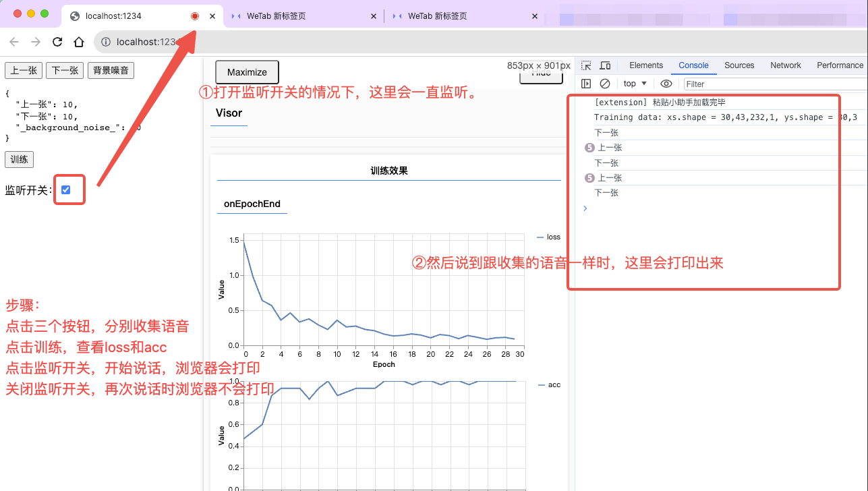Clear the console output

click(605, 84)
